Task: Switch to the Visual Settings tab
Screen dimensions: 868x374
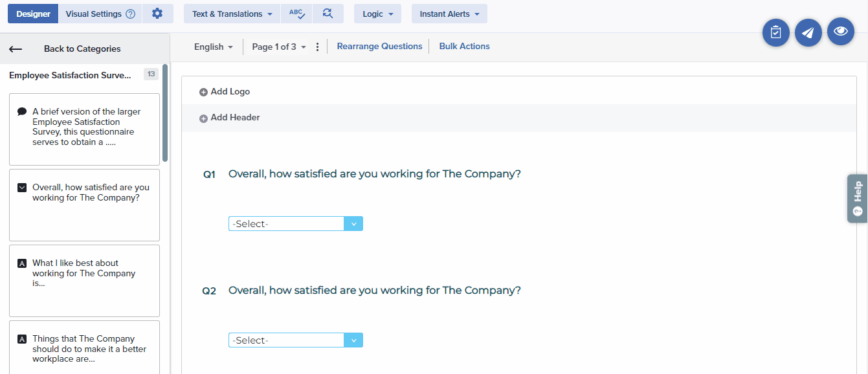Action: (94, 14)
